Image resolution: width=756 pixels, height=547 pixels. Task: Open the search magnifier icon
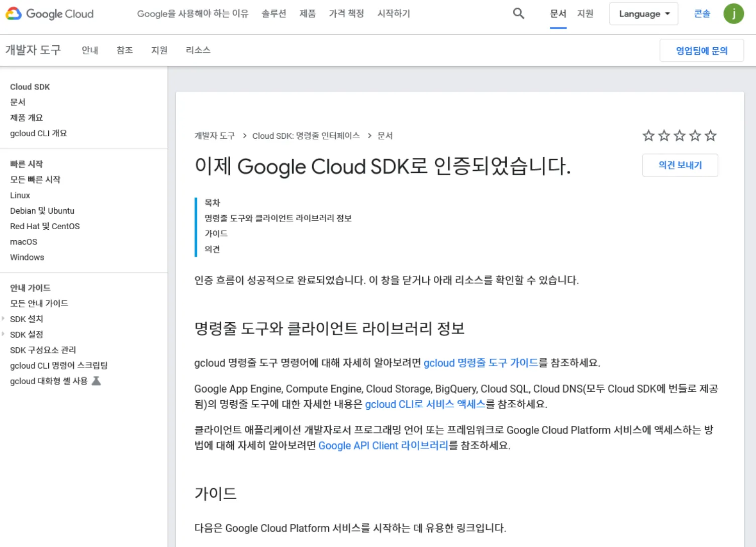tap(518, 14)
